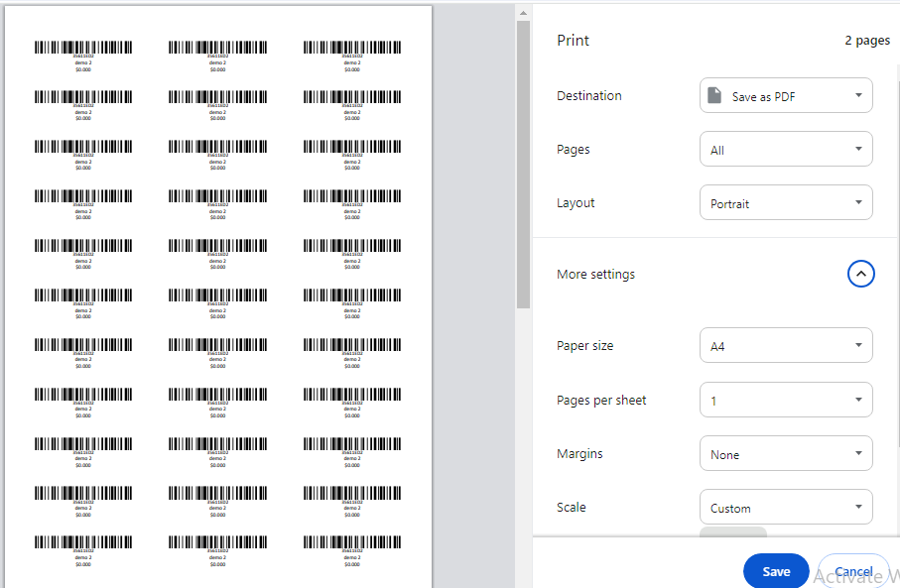
Task: Click the bottom-left barcode in the preview page
Action: click(83, 542)
